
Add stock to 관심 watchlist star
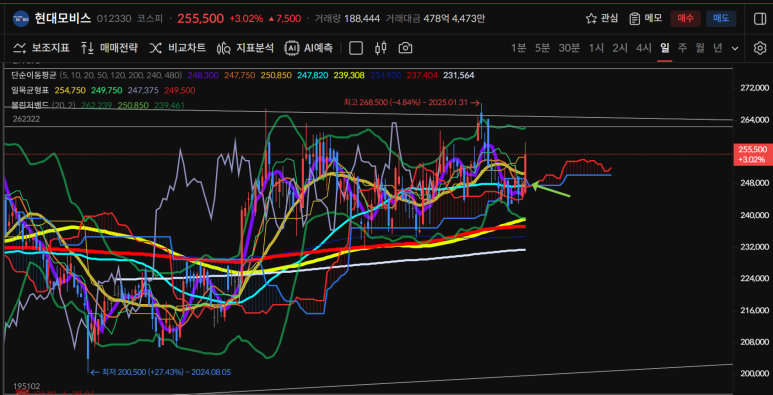(591, 18)
